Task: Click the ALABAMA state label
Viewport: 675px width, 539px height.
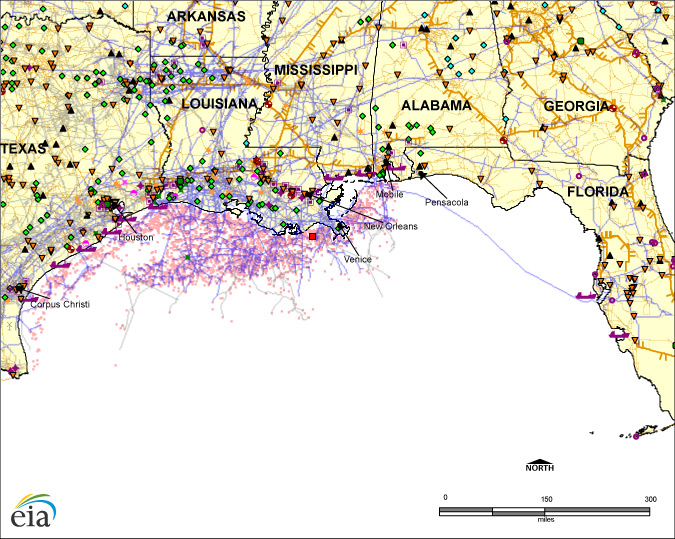Action: click(436, 105)
